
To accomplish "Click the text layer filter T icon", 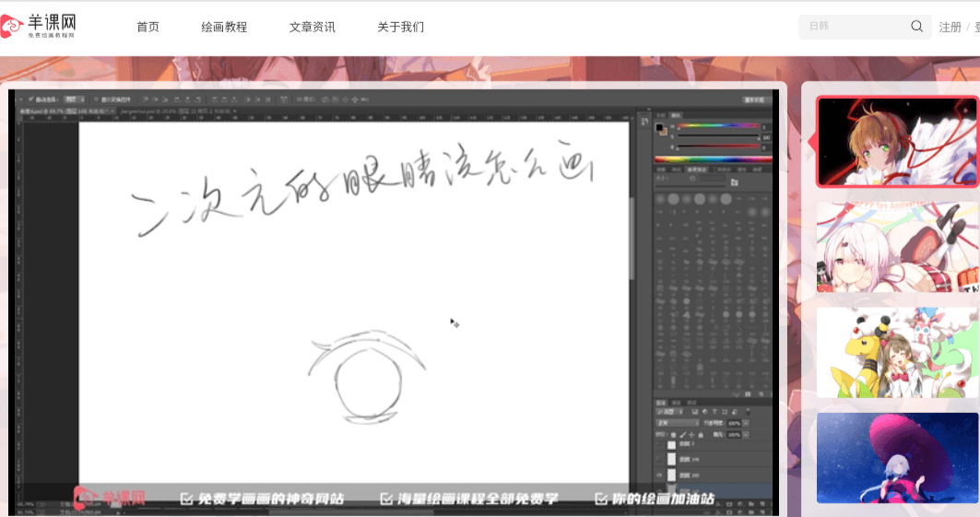I will click(x=714, y=411).
